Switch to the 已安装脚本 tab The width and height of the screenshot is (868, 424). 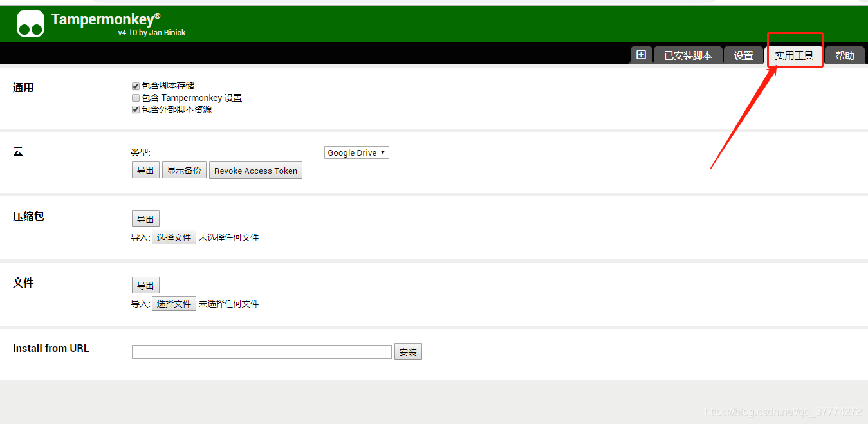point(688,56)
